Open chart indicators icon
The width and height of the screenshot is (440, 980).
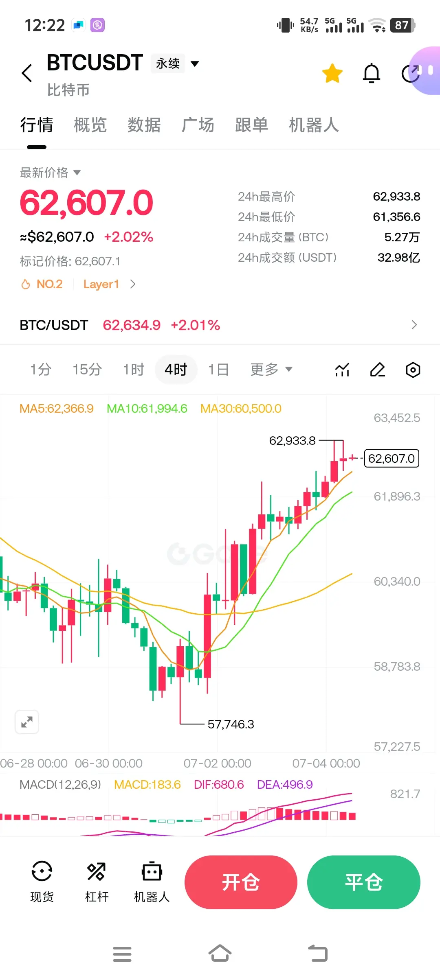pyautogui.click(x=342, y=370)
